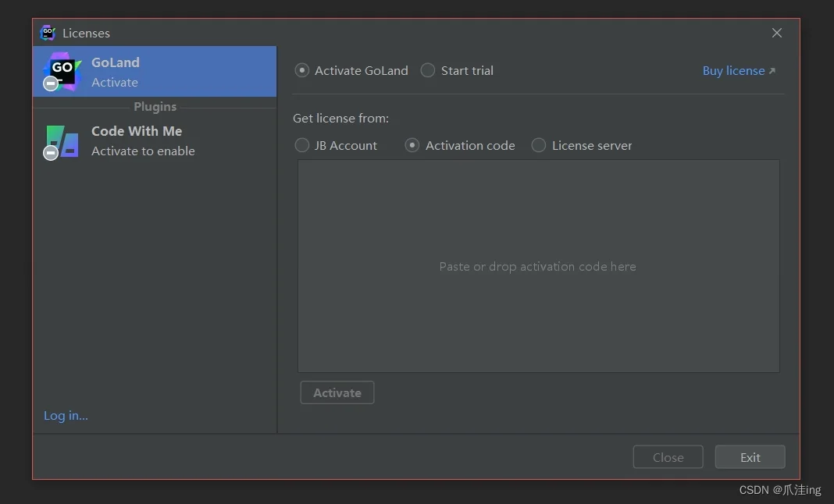Click the Close button at bottom
The height and width of the screenshot is (504, 834).
coord(668,456)
